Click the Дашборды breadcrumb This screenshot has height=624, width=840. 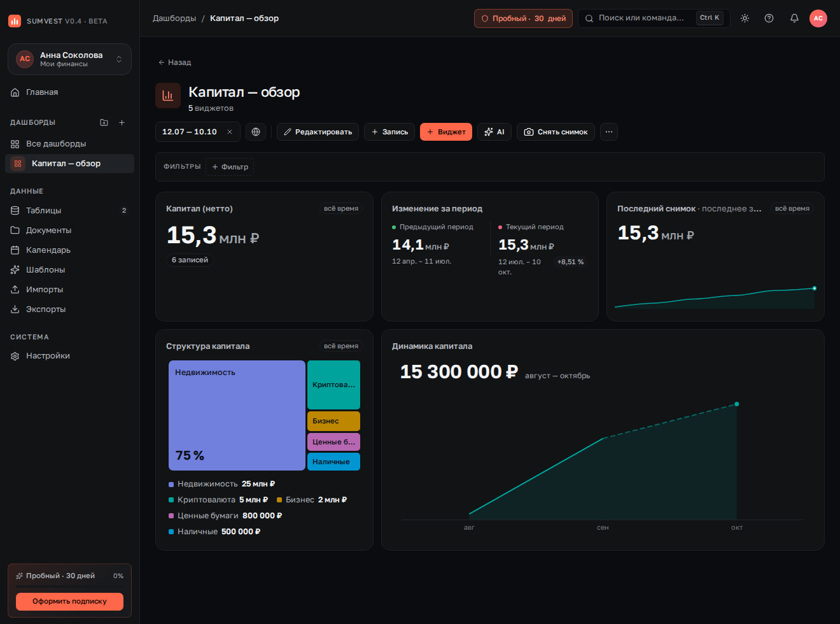[174, 18]
